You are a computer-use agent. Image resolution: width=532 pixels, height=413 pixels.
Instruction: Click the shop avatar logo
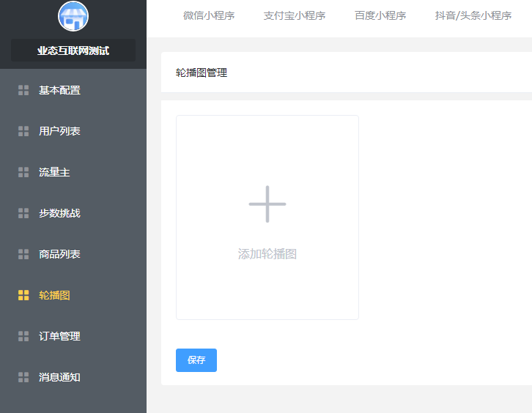73,16
